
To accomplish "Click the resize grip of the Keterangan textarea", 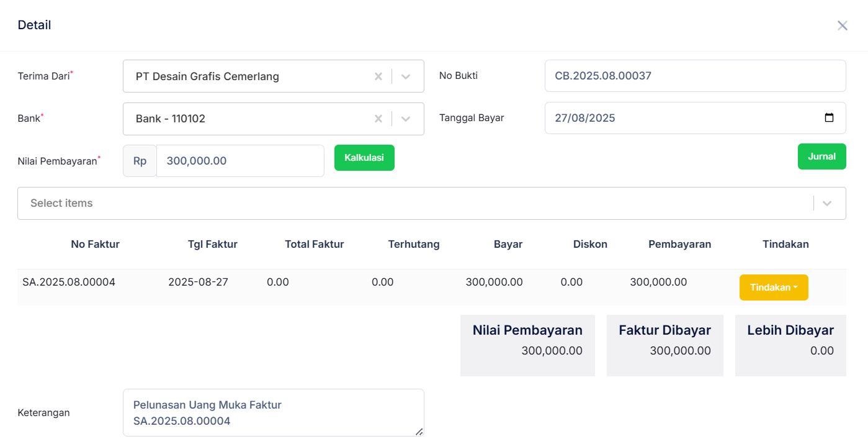I will point(421,431).
